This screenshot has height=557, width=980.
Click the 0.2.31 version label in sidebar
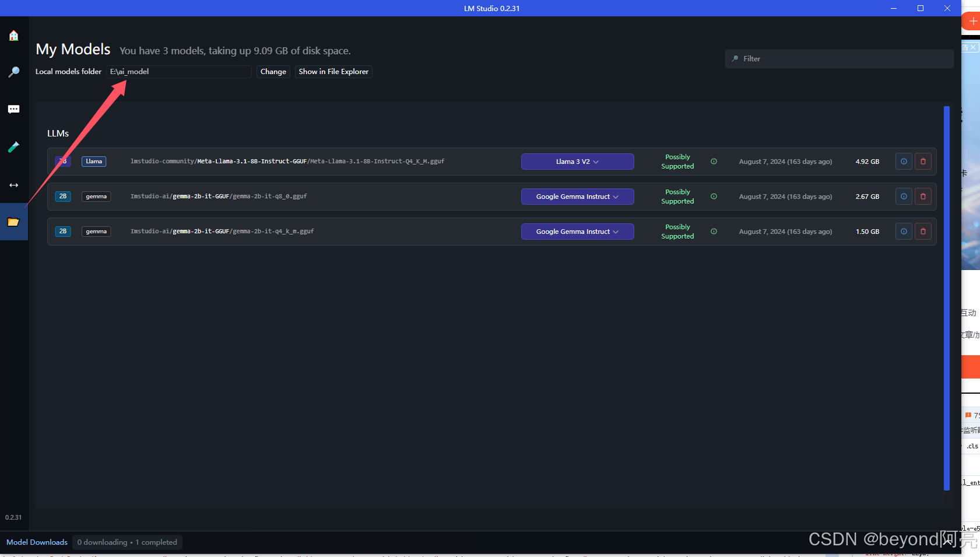pyautogui.click(x=13, y=517)
